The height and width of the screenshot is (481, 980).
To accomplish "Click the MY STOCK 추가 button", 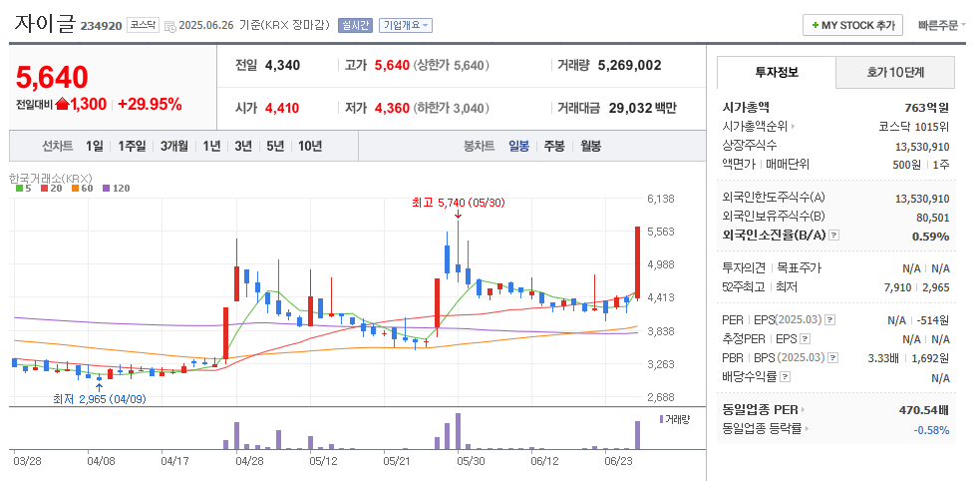I will [852, 26].
